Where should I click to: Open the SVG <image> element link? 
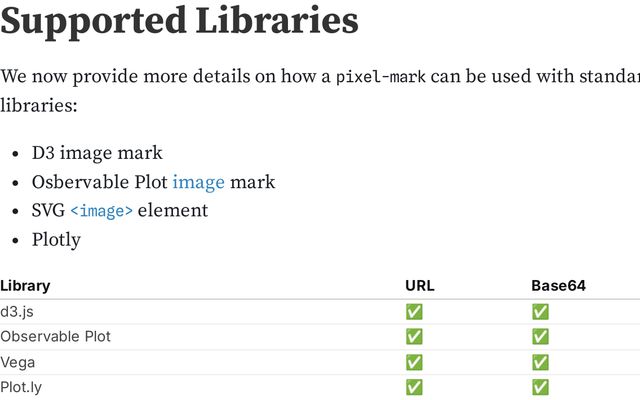[101, 211]
